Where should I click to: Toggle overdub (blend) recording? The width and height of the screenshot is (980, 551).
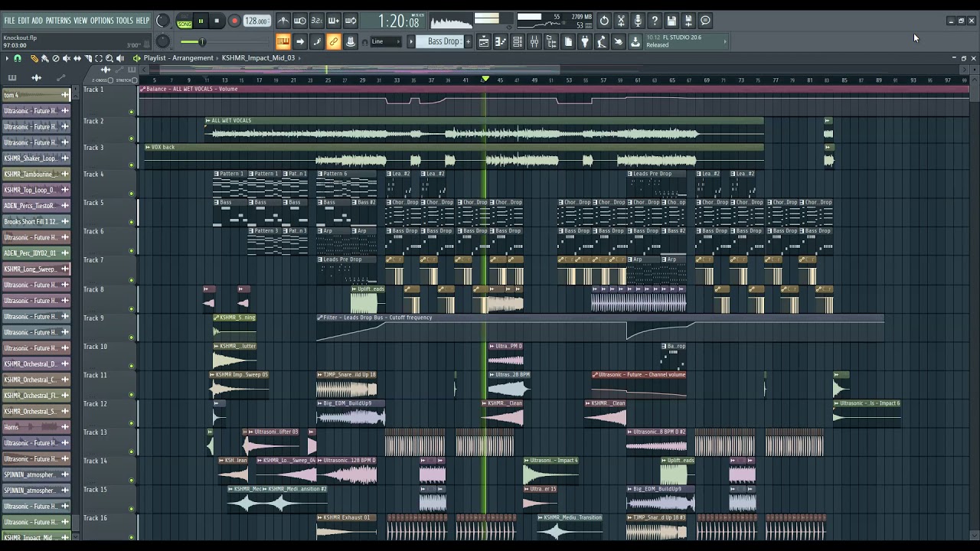coord(334,21)
